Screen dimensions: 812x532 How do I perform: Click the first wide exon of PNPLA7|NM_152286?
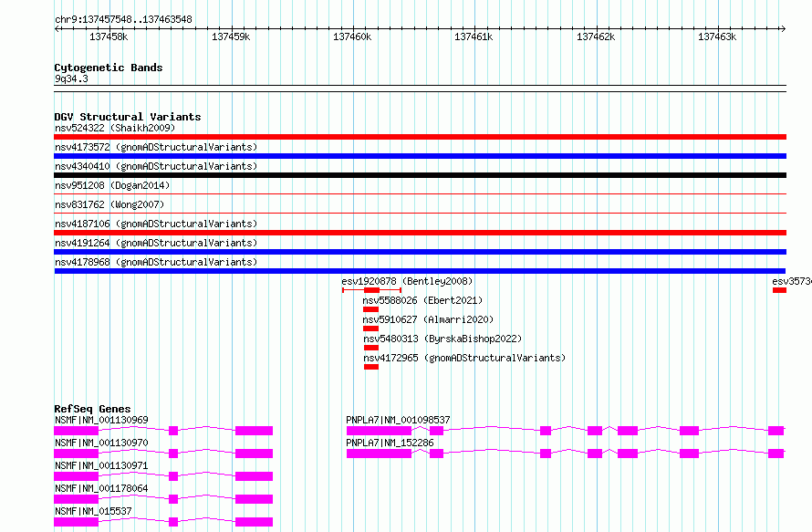pyautogui.click(x=379, y=454)
